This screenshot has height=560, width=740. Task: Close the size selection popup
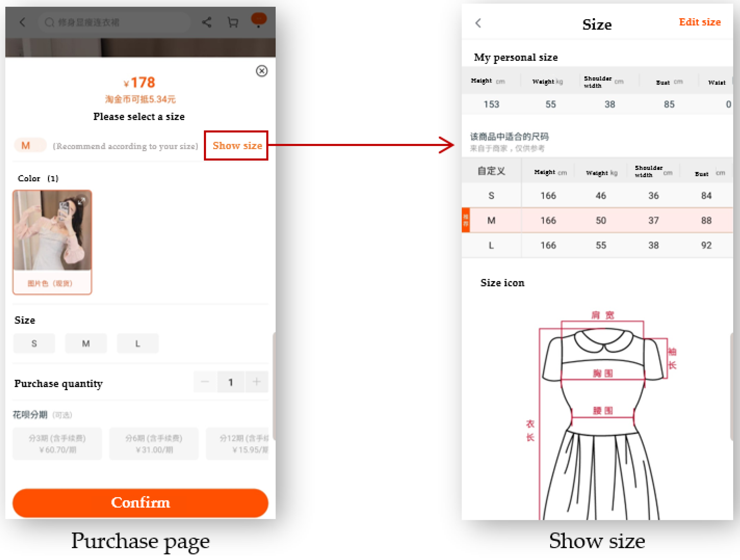coord(262,71)
